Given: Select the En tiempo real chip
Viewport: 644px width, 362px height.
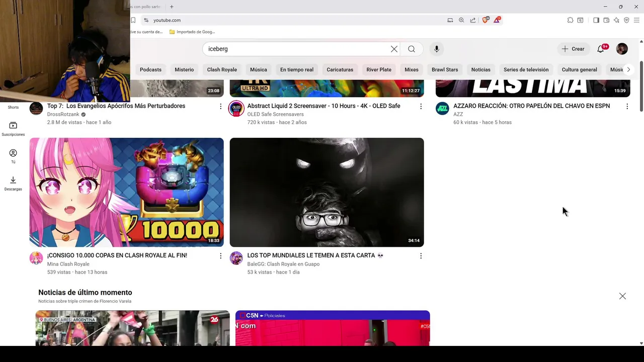Looking at the screenshot, I should (x=297, y=69).
